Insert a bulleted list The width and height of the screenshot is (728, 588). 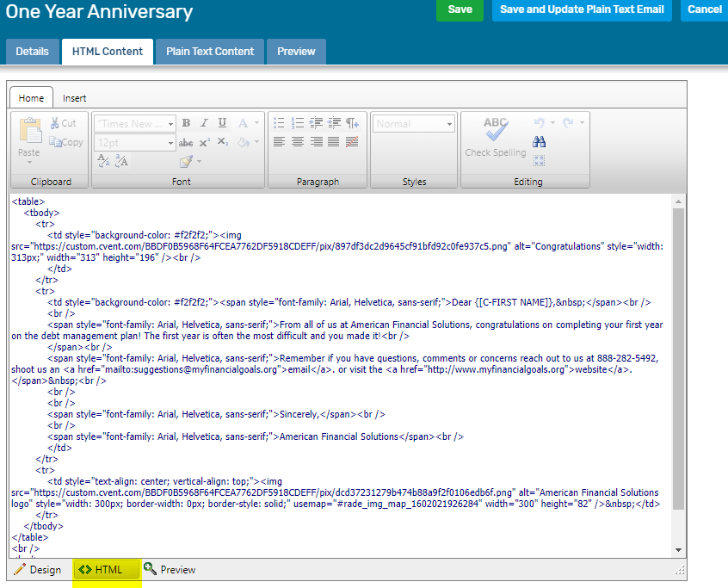(279, 123)
